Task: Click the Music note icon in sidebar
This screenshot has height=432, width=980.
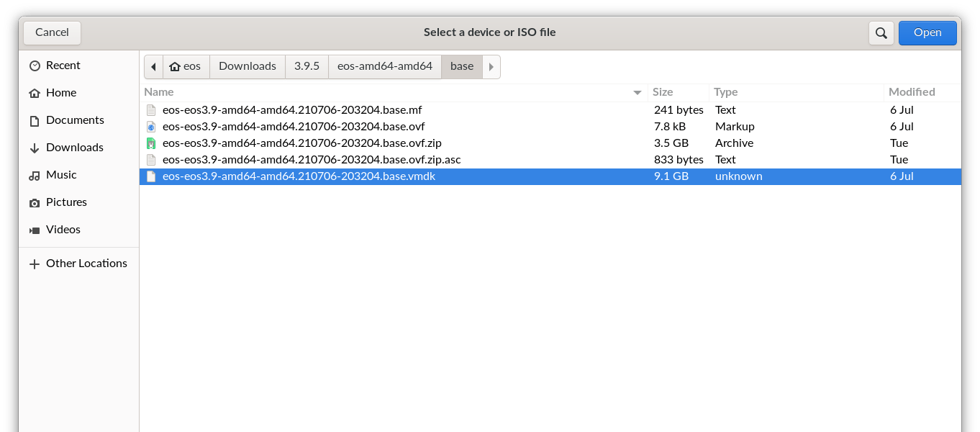Action: pos(35,175)
